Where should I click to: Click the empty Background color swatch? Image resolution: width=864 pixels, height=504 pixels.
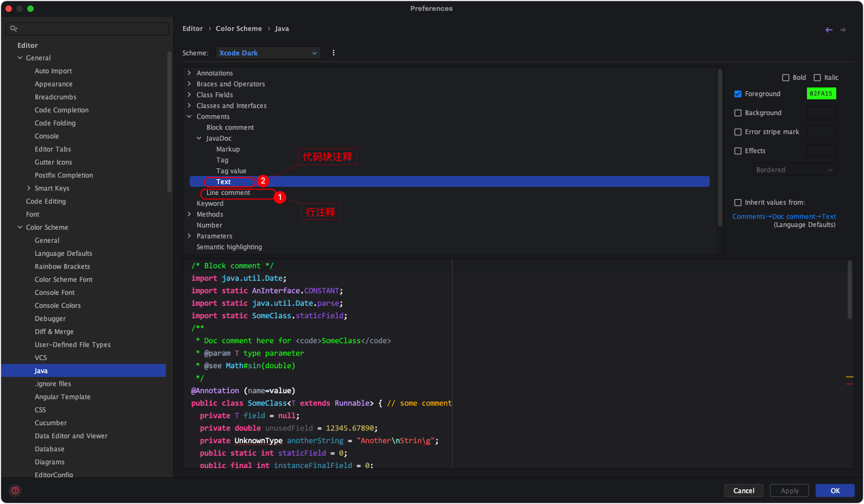(x=821, y=112)
